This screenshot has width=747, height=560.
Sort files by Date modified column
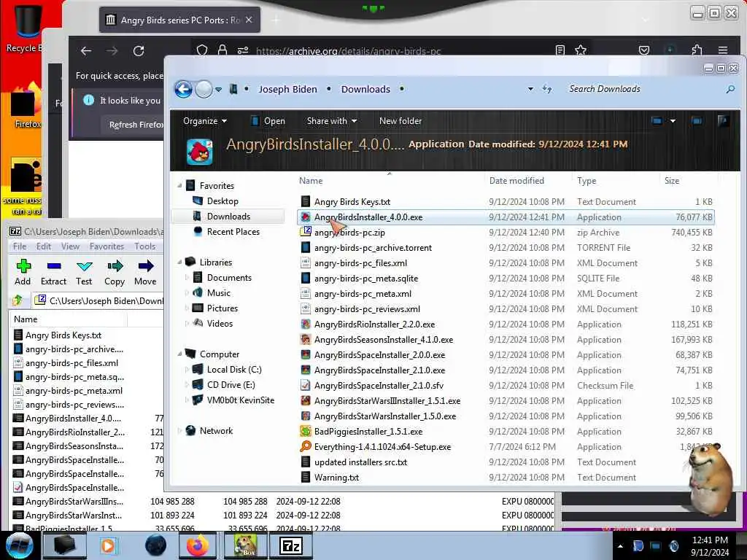pos(516,181)
